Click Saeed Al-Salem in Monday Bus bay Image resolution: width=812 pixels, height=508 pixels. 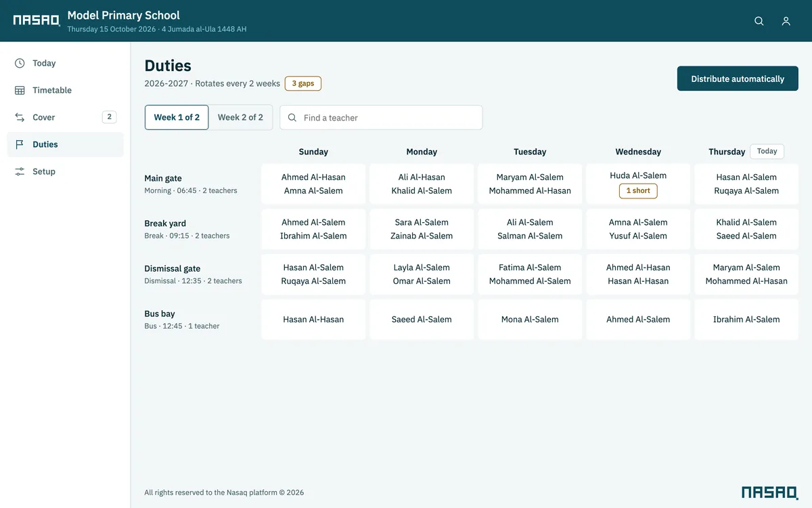[x=422, y=320]
